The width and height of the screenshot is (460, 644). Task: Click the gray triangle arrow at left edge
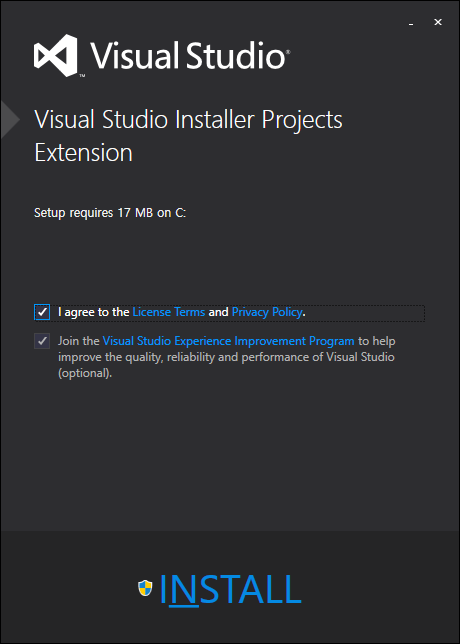click(10, 120)
